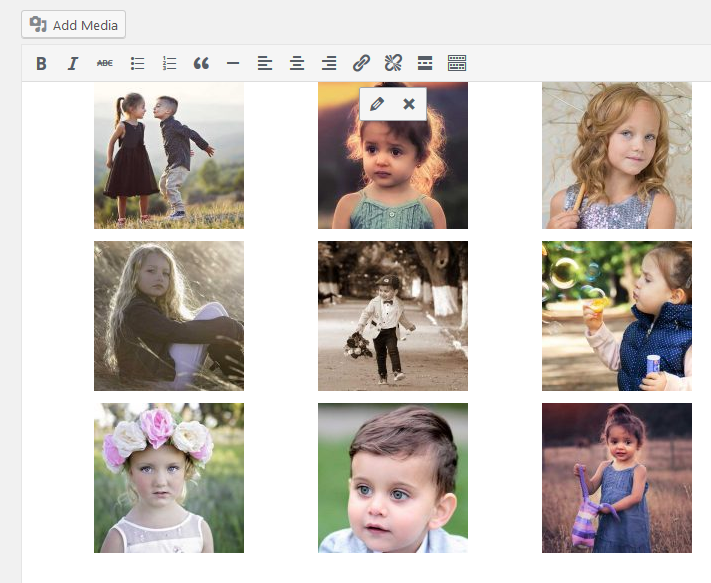Select the two kids kissing photo
The height and width of the screenshot is (583, 711).
(x=169, y=155)
